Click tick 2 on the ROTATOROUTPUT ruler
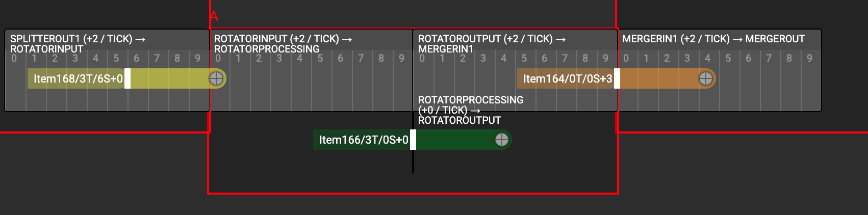 click(463, 58)
